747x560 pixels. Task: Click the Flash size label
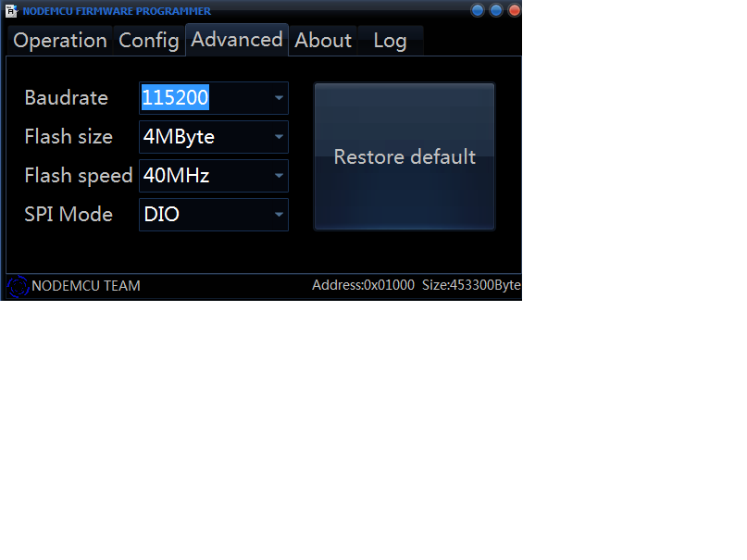[x=68, y=137]
